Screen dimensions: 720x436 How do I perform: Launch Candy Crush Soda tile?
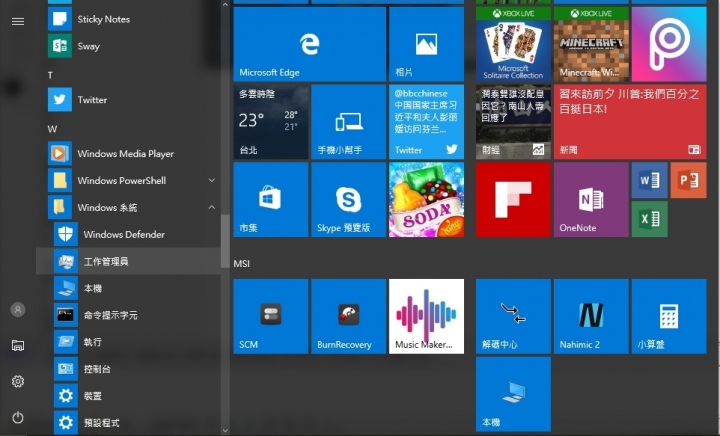tap(427, 200)
